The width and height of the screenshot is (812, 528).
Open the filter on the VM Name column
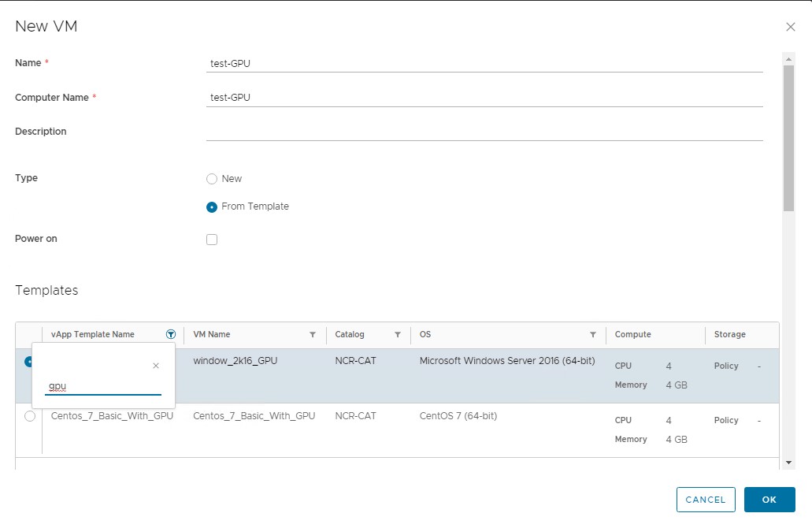pos(313,334)
